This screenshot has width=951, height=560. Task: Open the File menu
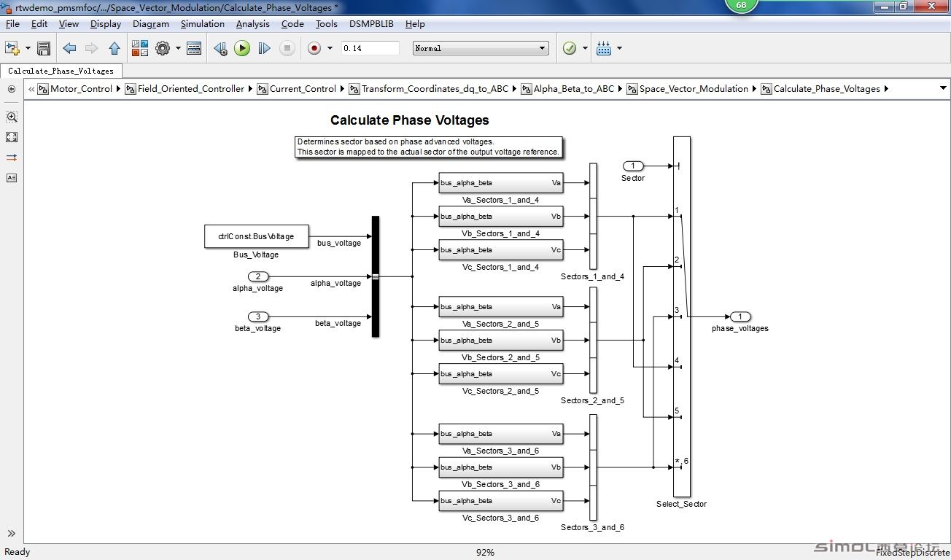pyautogui.click(x=12, y=24)
